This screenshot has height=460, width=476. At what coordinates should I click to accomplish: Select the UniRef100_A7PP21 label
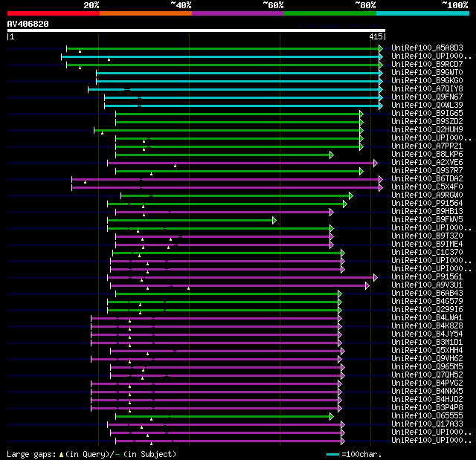(427, 146)
